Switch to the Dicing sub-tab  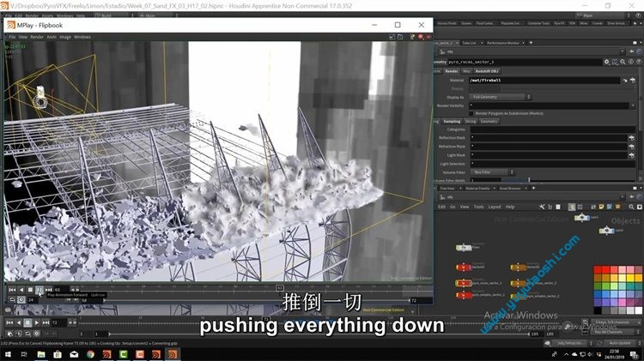pyautogui.click(x=471, y=122)
